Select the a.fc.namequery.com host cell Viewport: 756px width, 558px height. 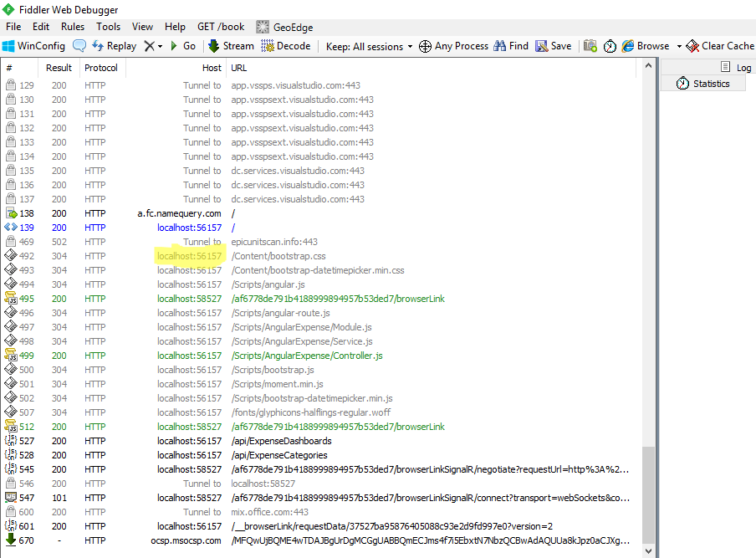tap(179, 213)
